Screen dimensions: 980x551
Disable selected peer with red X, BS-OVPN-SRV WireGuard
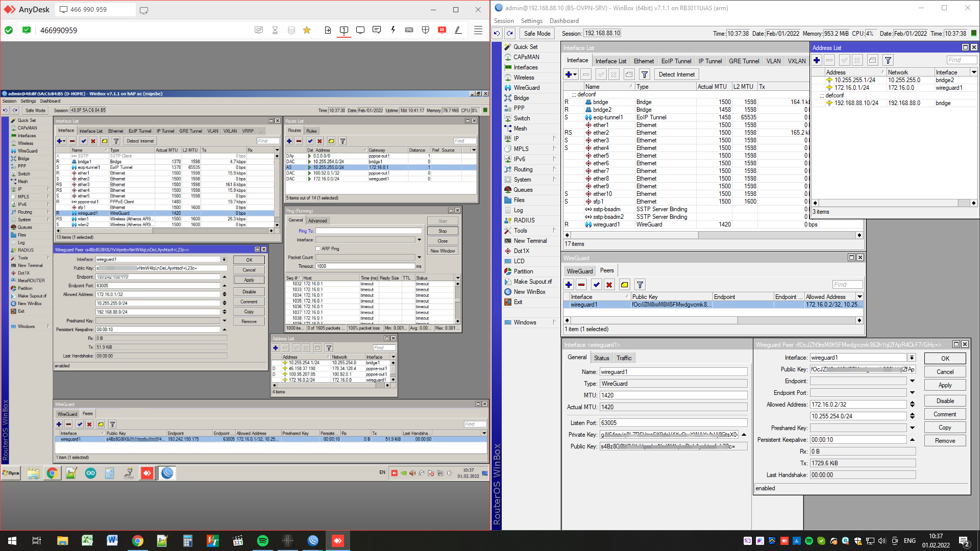click(x=609, y=285)
